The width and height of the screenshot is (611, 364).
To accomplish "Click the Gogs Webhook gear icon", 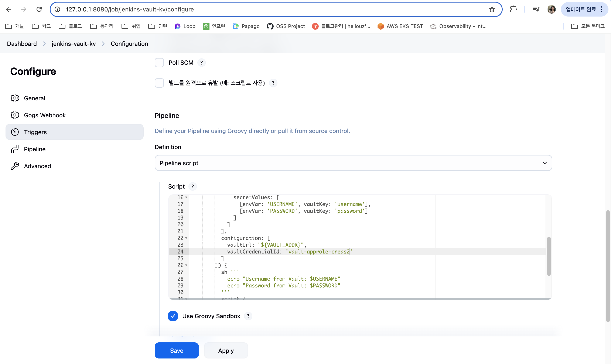I will (x=15, y=115).
